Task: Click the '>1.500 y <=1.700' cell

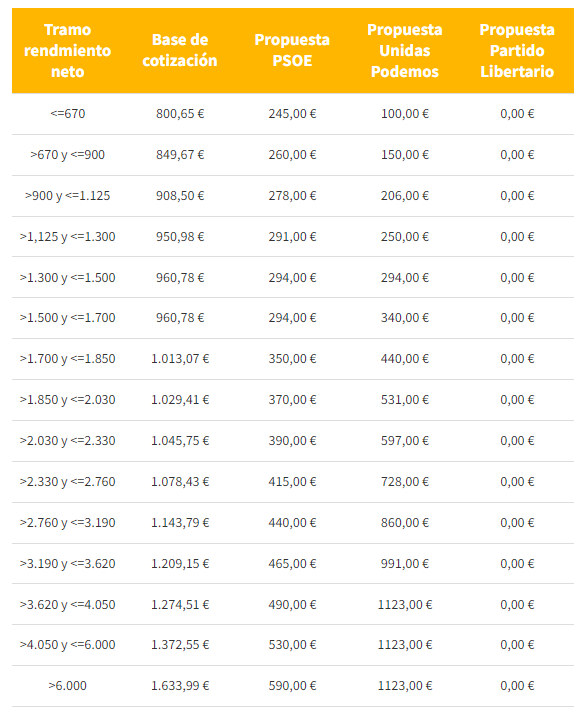Action: pyautogui.click(x=68, y=318)
